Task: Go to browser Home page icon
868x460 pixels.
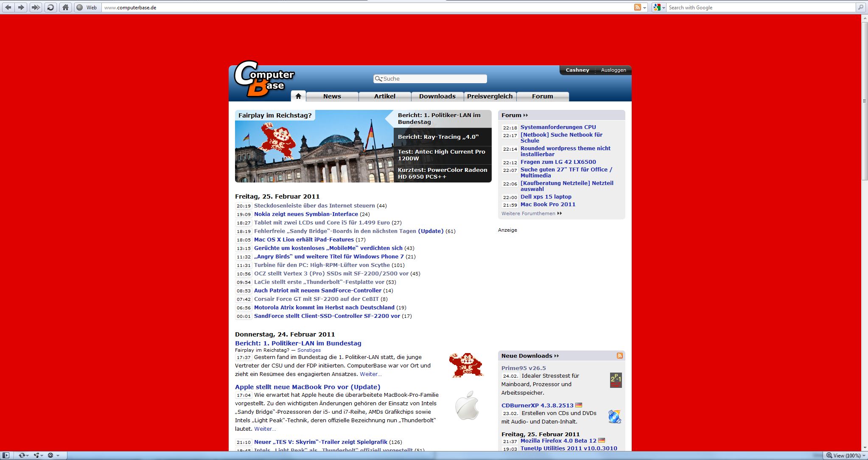Action: point(65,7)
